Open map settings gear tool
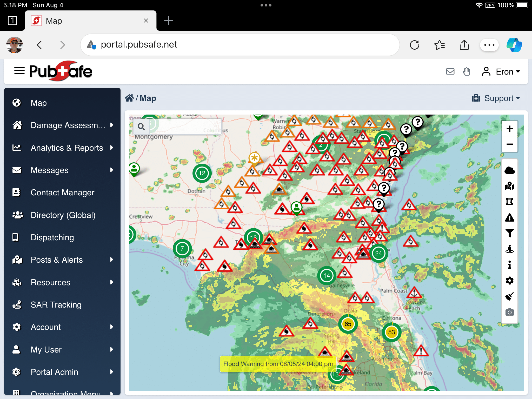The image size is (532, 399). pyautogui.click(x=510, y=281)
